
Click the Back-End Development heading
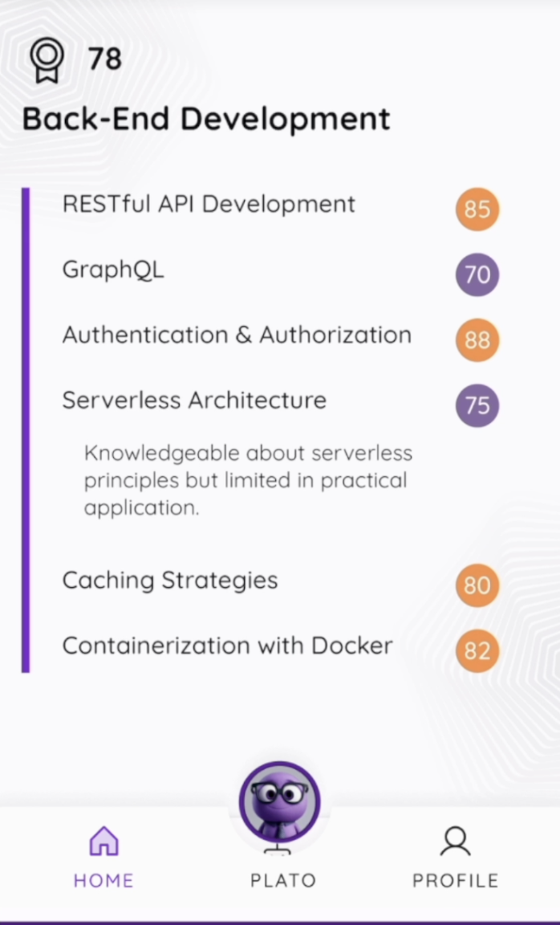coord(206,119)
